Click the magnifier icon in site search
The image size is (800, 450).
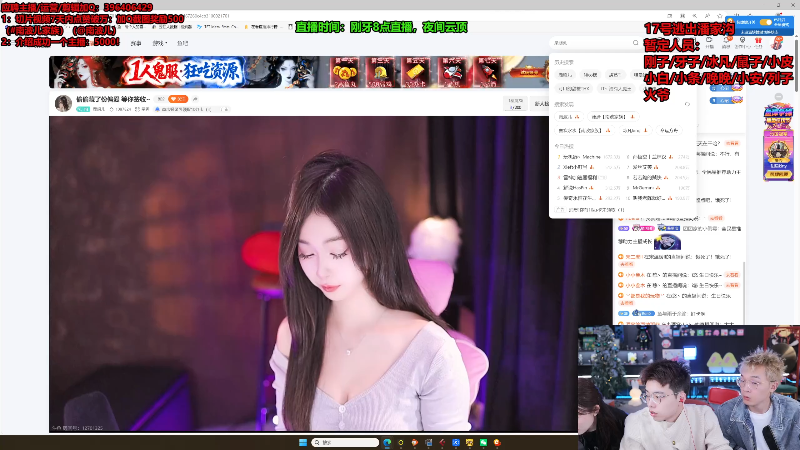635,43
